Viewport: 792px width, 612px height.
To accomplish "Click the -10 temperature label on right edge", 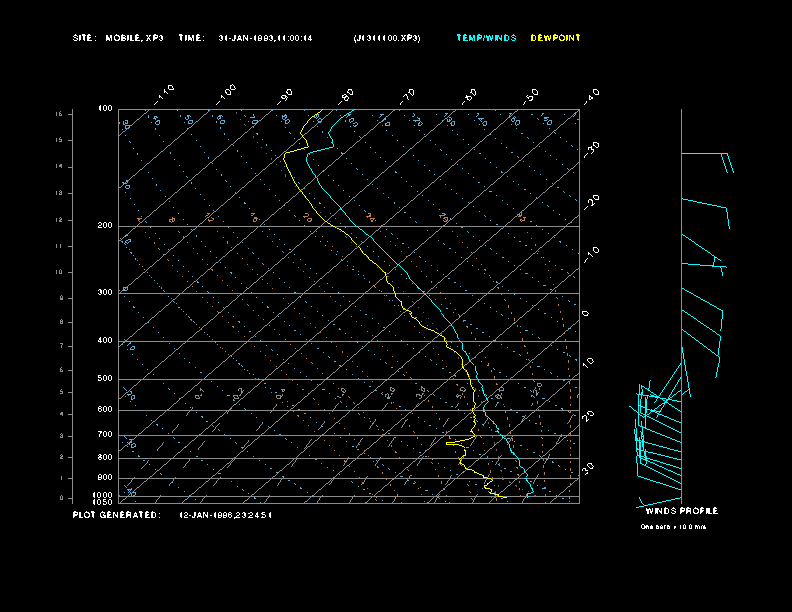I will (591, 255).
